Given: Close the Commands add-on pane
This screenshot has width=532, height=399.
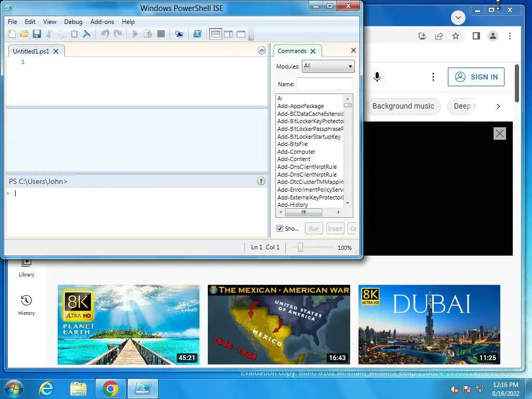Looking at the screenshot, I should click(353, 50).
